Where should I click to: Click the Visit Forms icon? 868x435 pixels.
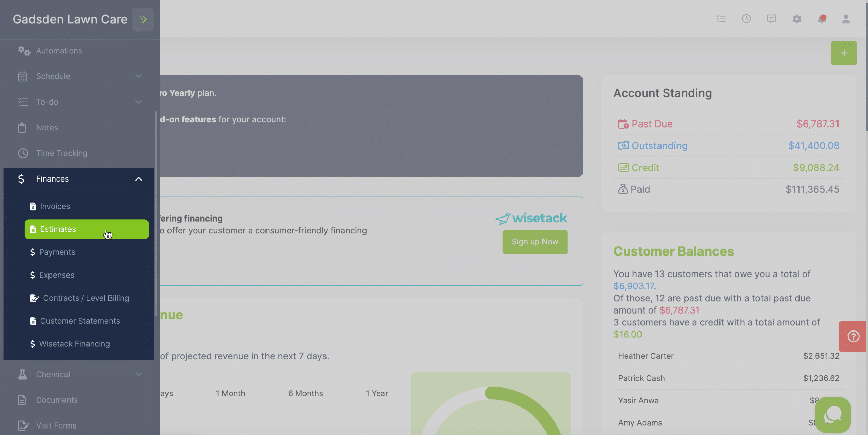[x=23, y=425]
